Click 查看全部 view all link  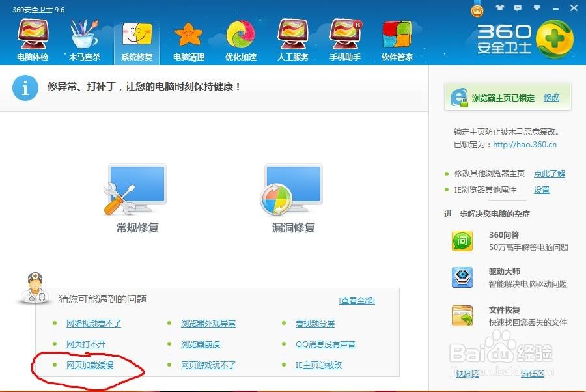[357, 300]
